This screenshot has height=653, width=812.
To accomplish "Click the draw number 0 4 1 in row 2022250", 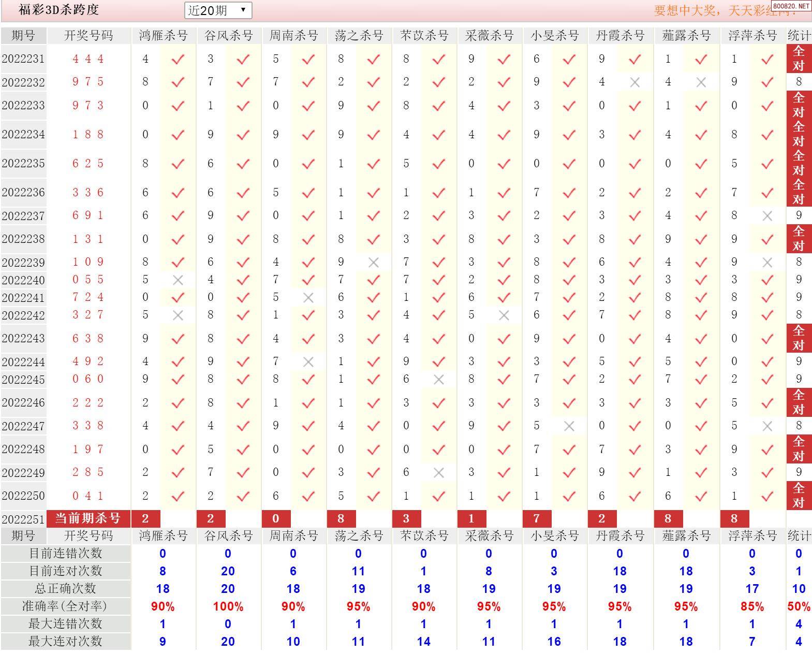I will (x=88, y=496).
